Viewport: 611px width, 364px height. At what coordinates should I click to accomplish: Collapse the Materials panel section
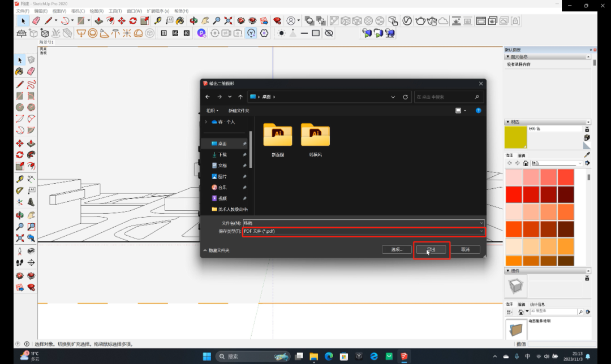pos(507,122)
